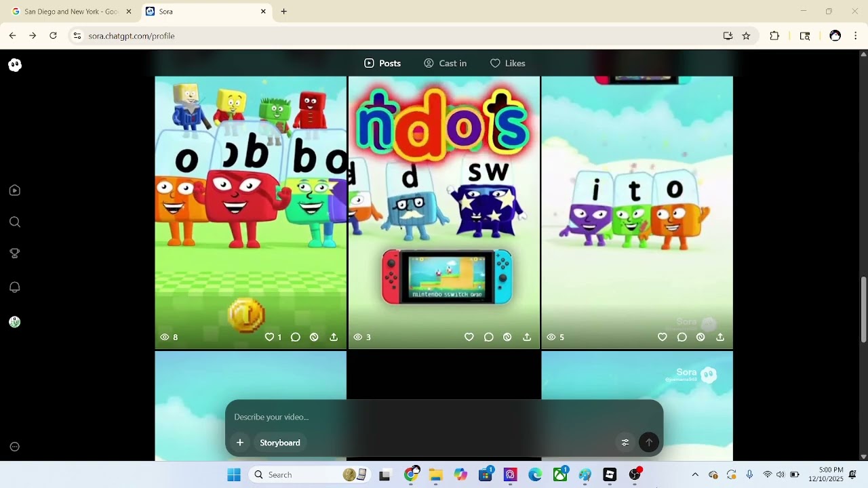Open the Extensions puzzle icon
The width and height of the screenshot is (868, 488).
[774, 36]
